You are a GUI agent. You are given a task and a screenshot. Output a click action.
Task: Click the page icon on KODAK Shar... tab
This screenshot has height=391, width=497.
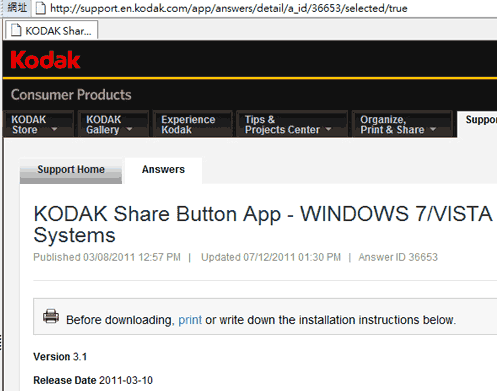[x=16, y=30]
